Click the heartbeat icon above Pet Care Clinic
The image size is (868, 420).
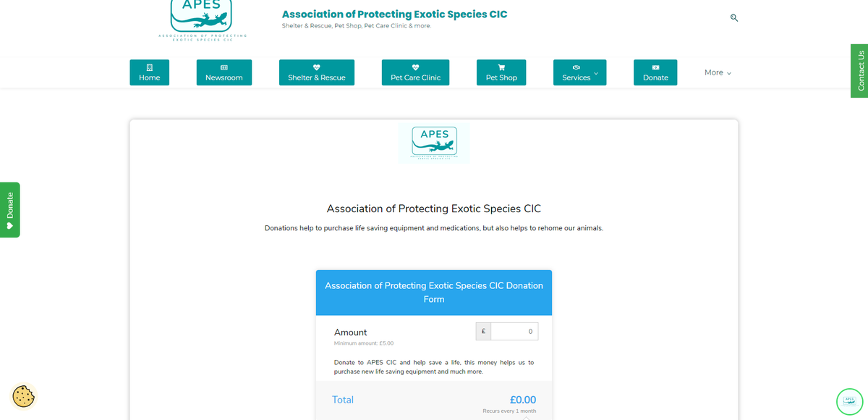pos(415,67)
